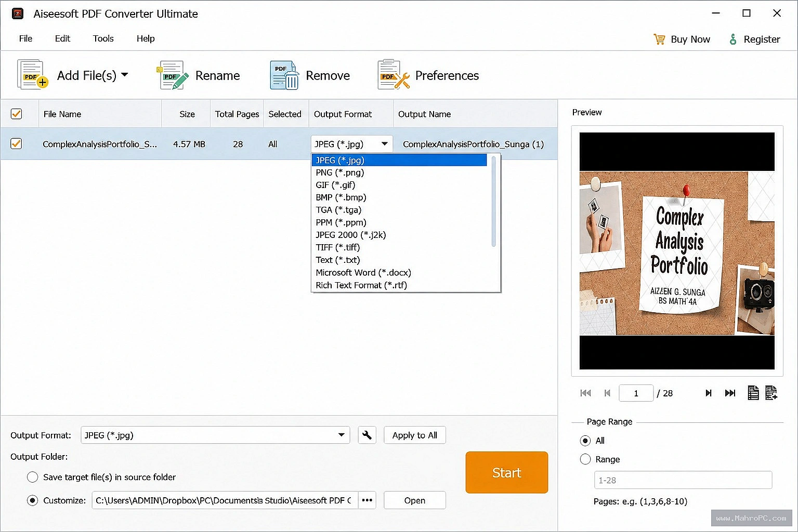798x532 pixels.
Task: Click the browse folder ellipsis button
Action: click(367, 500)
